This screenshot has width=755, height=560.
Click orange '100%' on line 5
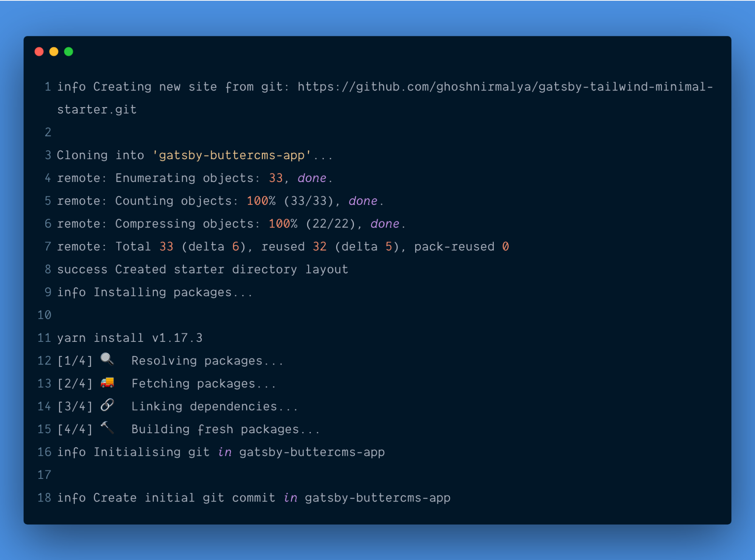pyautogui.click(x=261, y=201)
